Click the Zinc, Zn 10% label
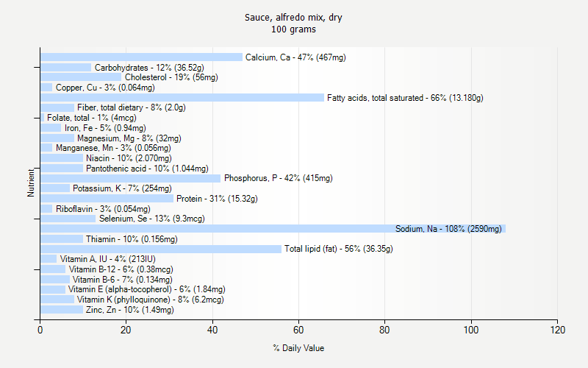This screenshot has width=588, height=368. coord(129,310)
